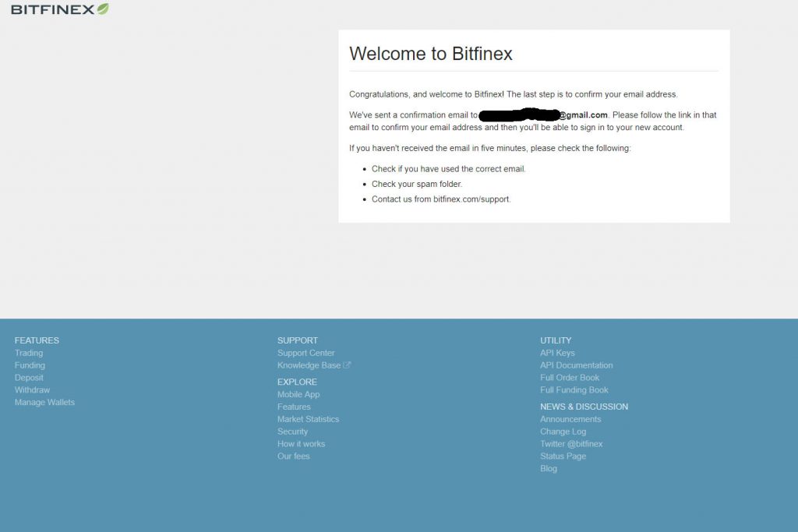The height and width of the screenshot is (532, 798).
Task: Click the Check your spam folder bullet
Action: (x=417, y=184)
